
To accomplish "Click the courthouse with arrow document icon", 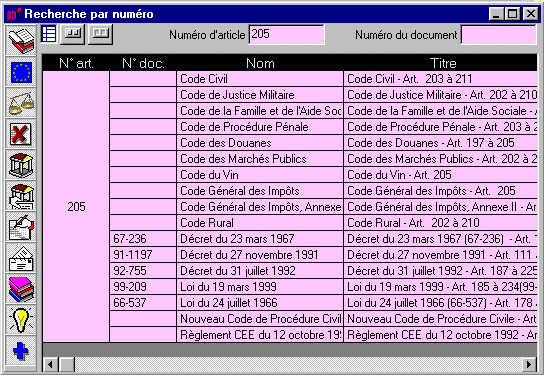I will 21,196.
